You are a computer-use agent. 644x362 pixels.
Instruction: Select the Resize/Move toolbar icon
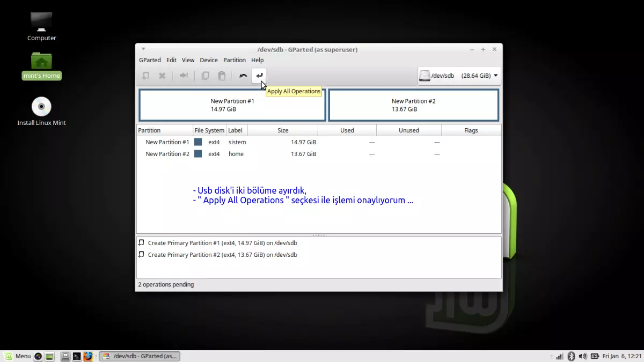(x=184, y=76)
